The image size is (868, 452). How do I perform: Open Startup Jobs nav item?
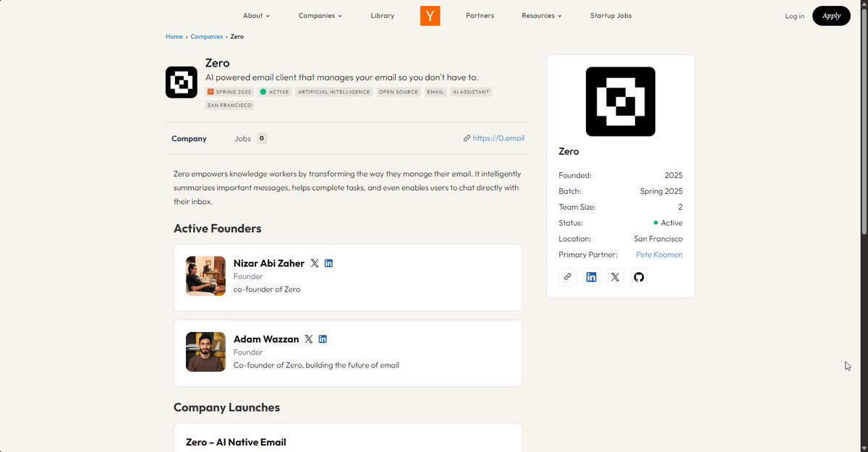pyautogui.click(x=610, y=16)
